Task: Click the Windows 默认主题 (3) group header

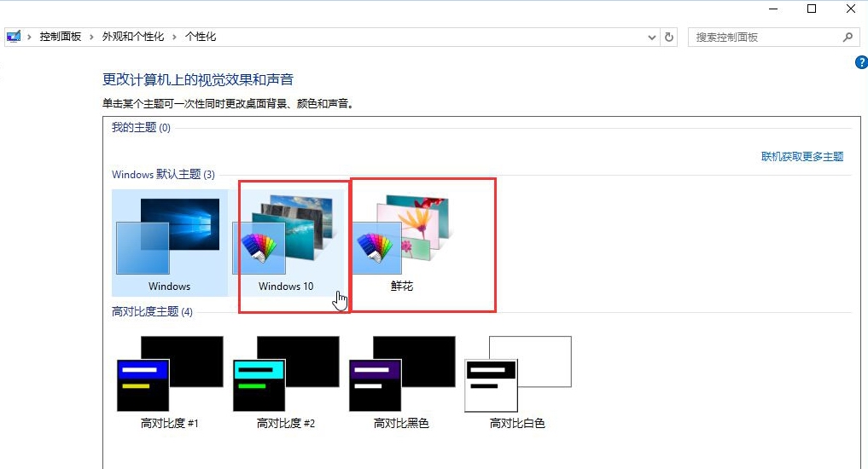Action: 163,174
